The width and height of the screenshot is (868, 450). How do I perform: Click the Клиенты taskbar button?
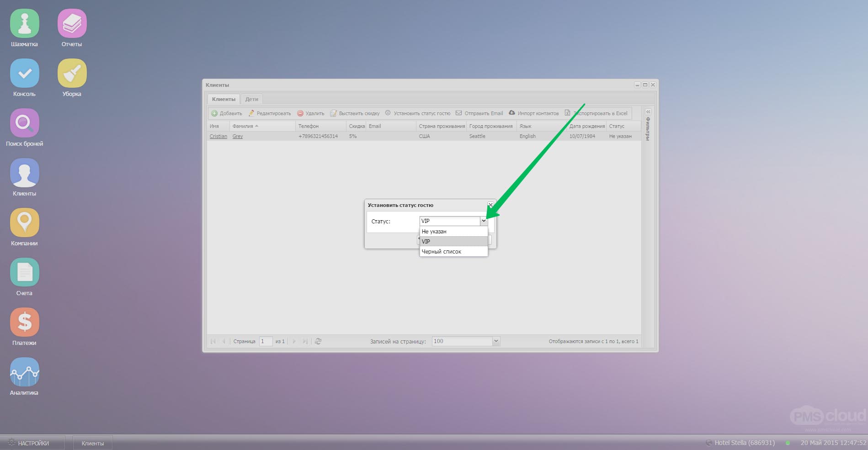(93, 443)
